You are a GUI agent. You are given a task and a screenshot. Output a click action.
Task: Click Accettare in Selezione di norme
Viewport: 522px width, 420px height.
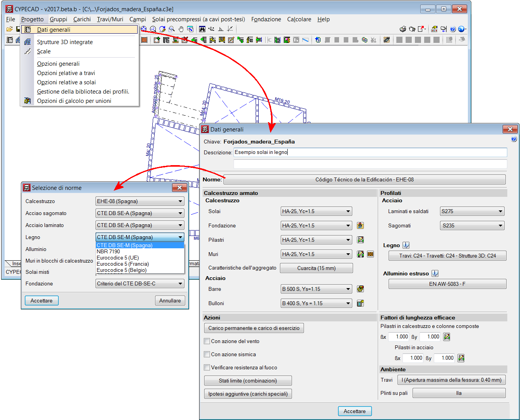click(x=42, y=300)
